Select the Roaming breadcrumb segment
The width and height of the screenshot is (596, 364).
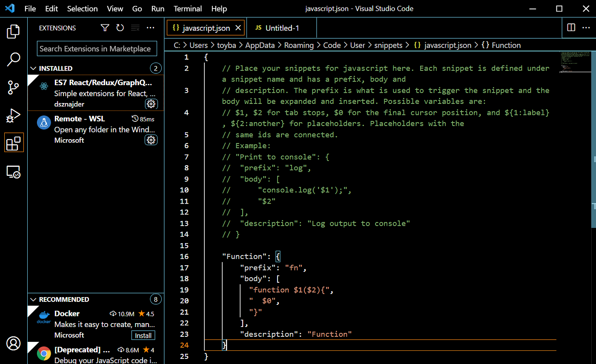tap(299, 45)
